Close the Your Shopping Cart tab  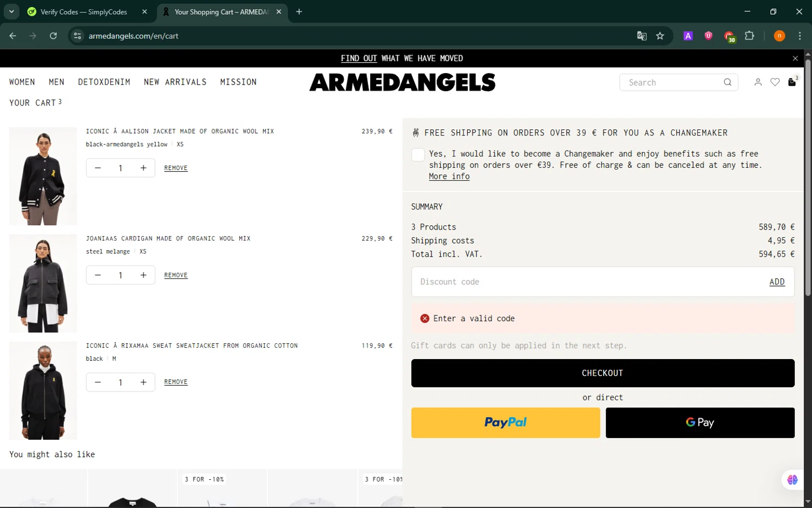click(x=279, y=12)
